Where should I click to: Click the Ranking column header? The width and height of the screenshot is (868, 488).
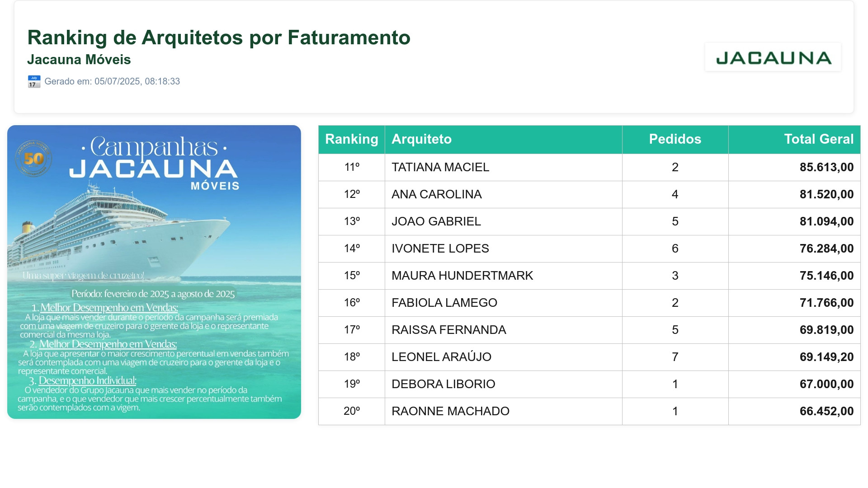tap(352, 139)
